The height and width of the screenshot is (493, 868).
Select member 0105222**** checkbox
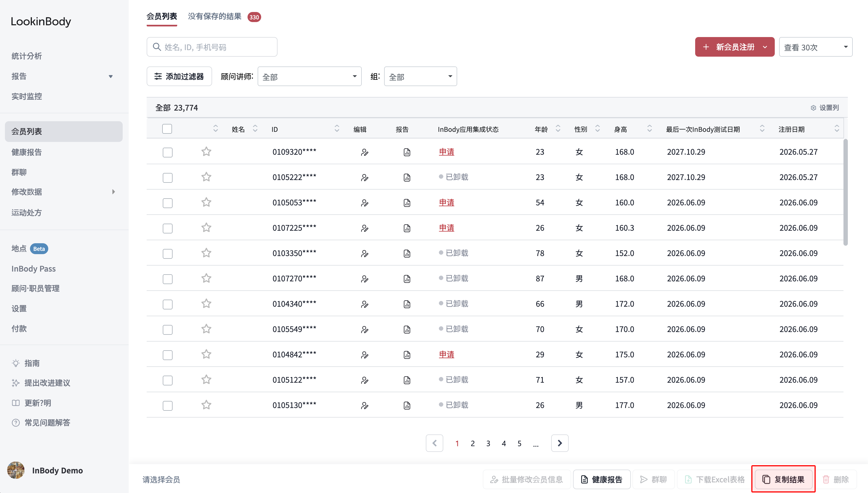(x=167, y=178)
